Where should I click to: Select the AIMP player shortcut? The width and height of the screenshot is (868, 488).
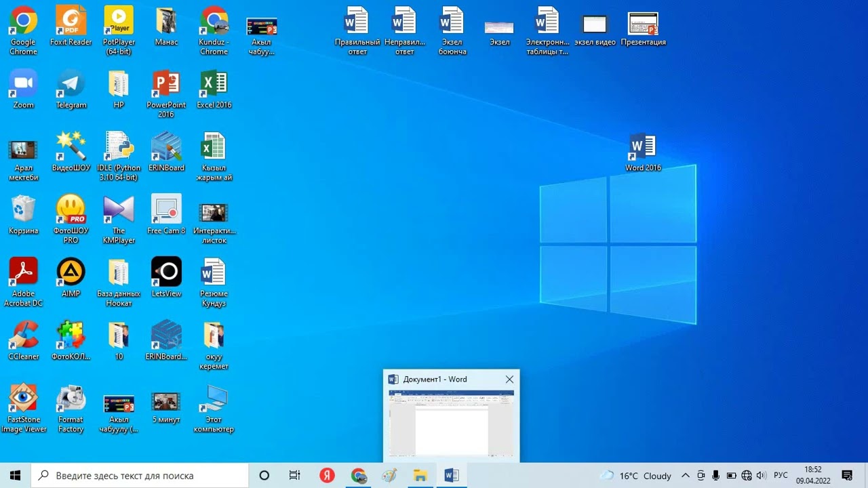coord(71,278)
